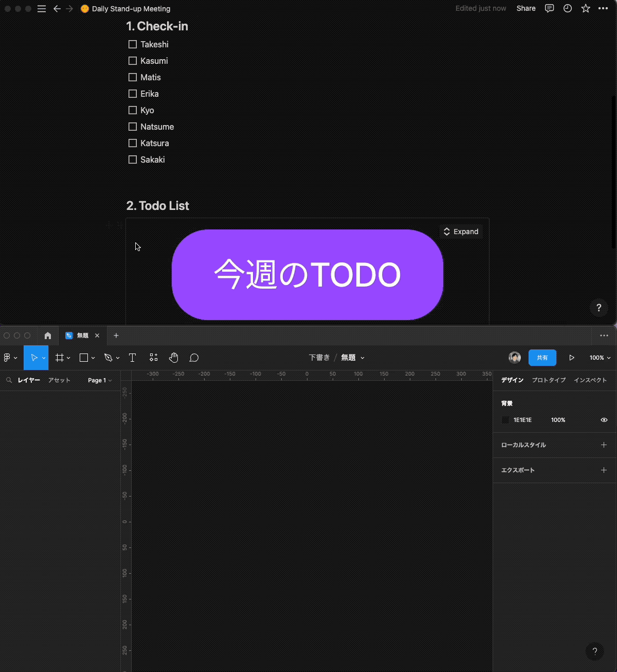Check the Erika checkbox

133,94
